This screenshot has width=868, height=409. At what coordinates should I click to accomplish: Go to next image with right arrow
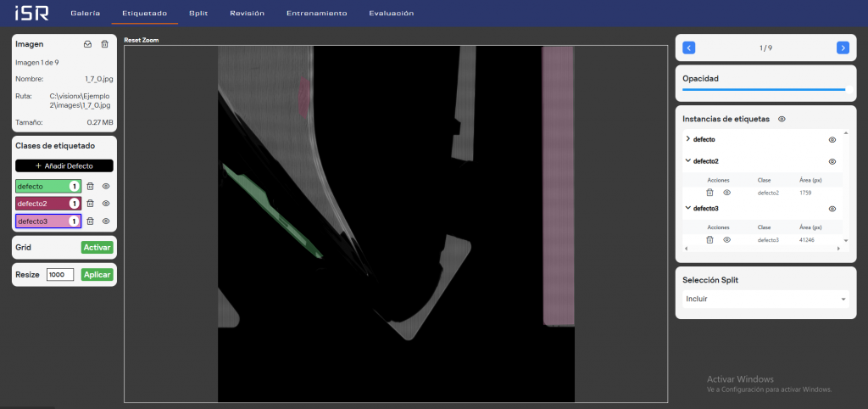(842, 48)
